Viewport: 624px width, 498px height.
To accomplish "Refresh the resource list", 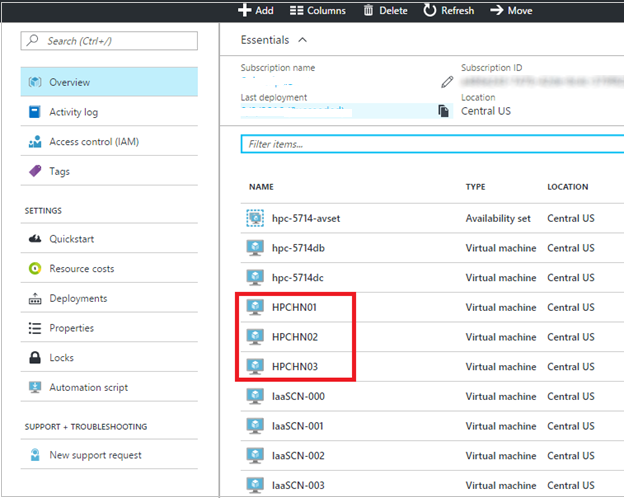I will pyautogui.click(x=448, y=11).
